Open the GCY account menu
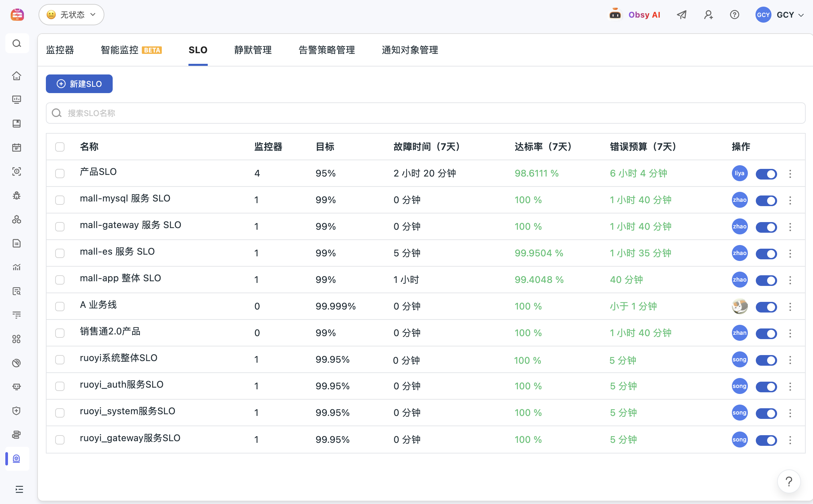Viewport: 813px width, 504px height. pyautogui.click(x=780, y=15)
